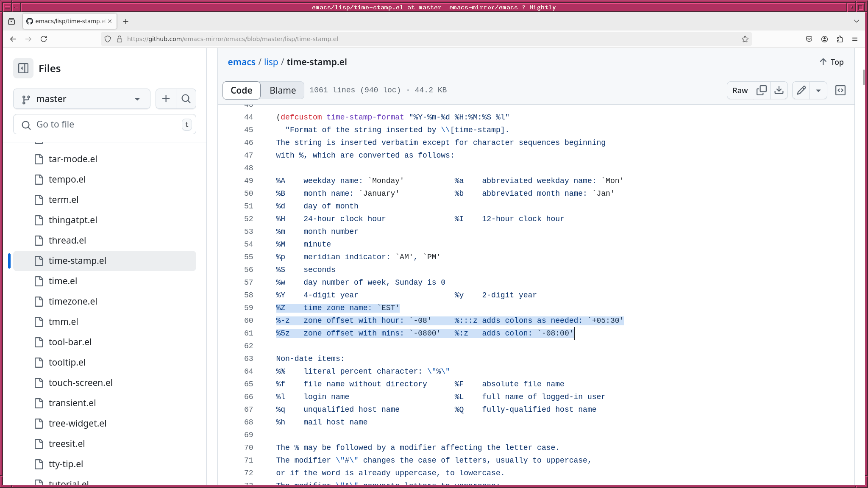This screenshot has width=868, height=488.
Task: Switch to the Blame view
Action: click(283, 90)
